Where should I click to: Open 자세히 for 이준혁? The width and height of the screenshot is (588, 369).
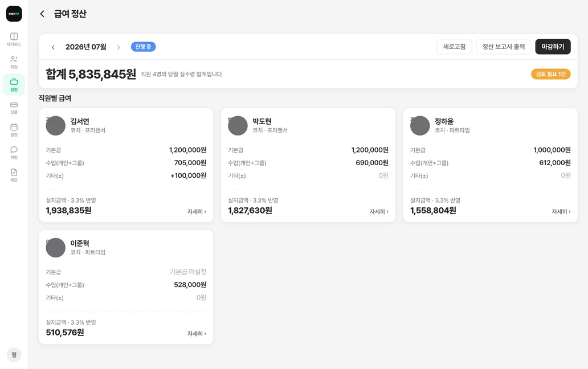pos(197,334)
